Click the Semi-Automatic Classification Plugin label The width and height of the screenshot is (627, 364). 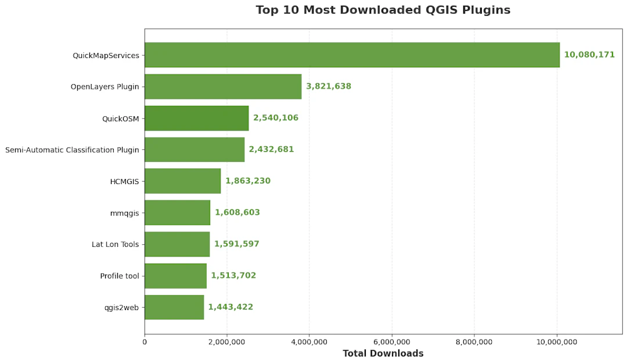point(72,150)
